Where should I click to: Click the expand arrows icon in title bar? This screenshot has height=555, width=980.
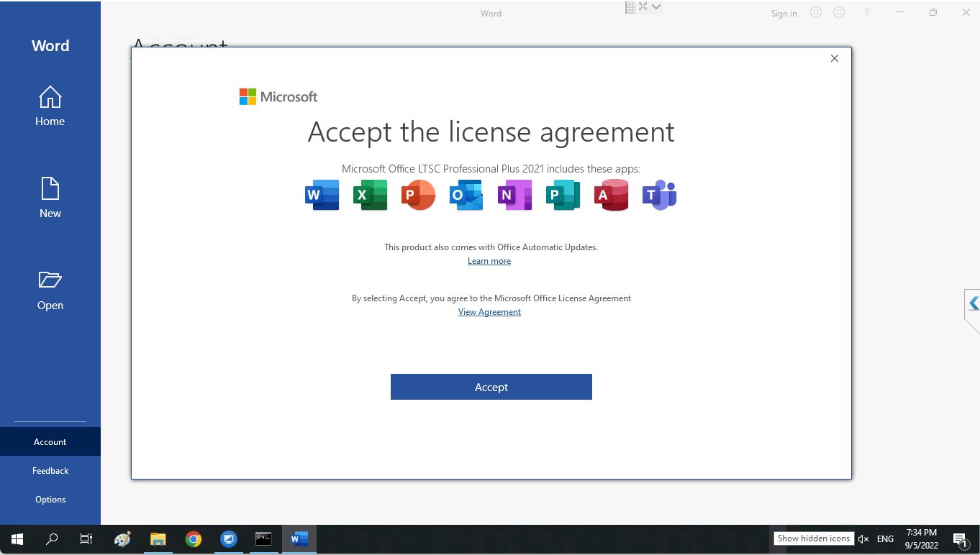(x=643, y=6)
